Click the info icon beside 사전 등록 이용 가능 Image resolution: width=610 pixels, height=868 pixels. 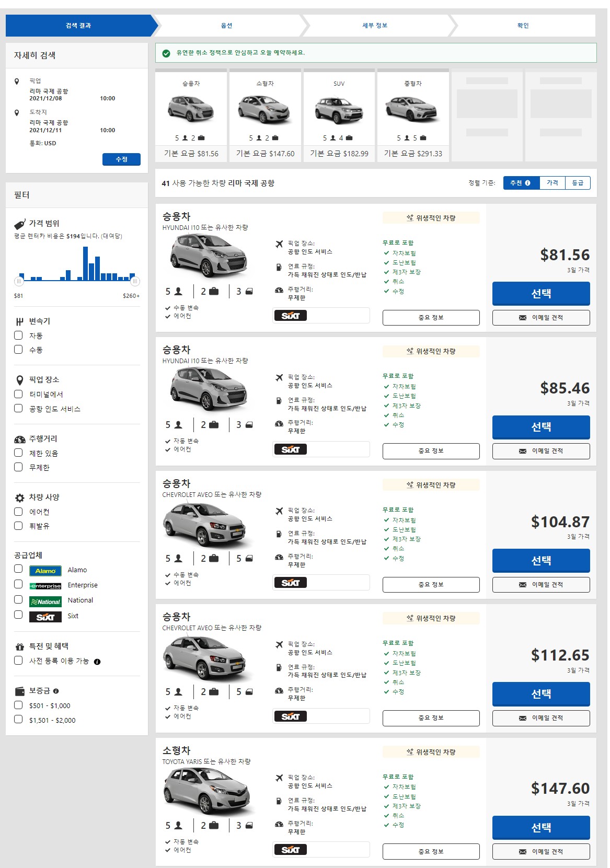pyautogui.click(x=97, y=662)
